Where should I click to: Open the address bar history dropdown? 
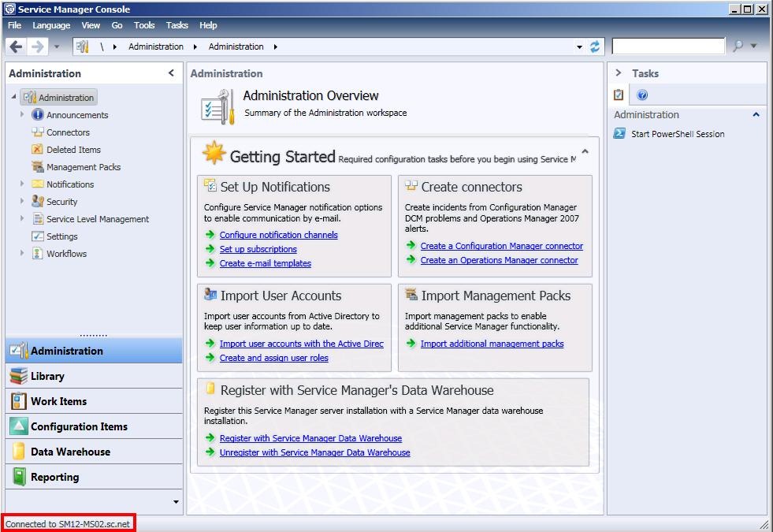pyautogui.click(x=580, y=47)
